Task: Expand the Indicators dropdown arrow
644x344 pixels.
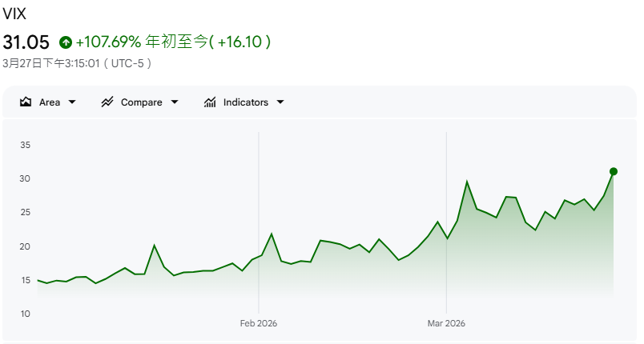Action: pos(280,102)
